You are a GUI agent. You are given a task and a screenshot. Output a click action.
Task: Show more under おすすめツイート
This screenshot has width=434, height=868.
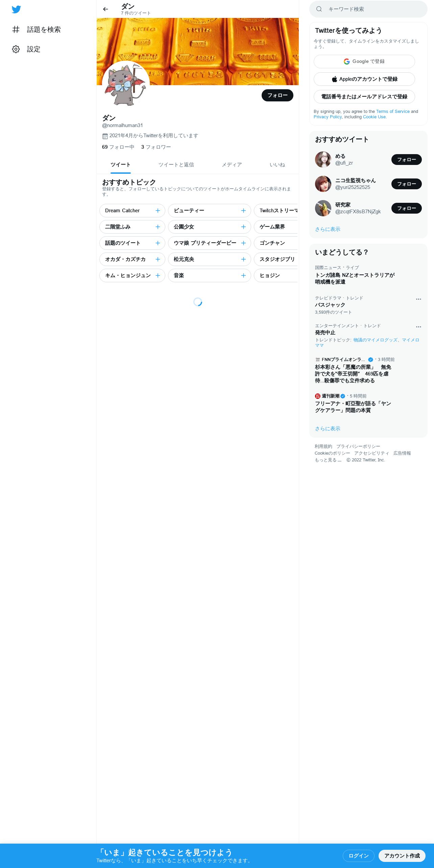click(x=328, y=229)
